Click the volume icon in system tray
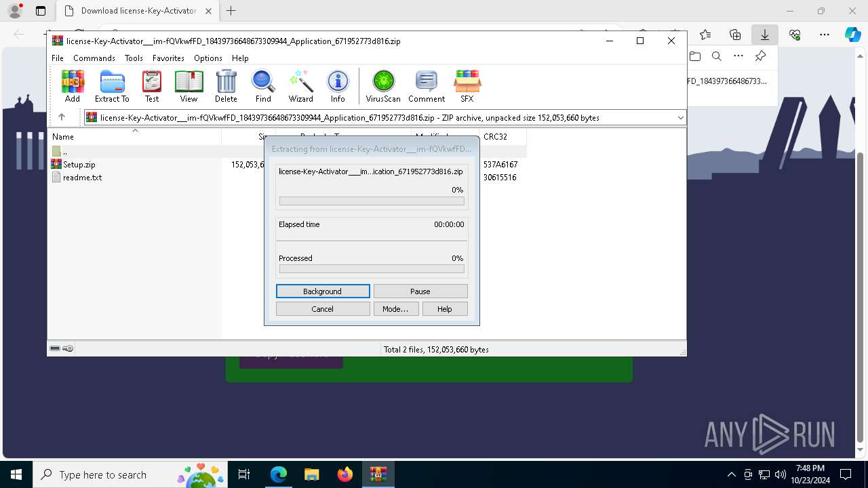Viewport: 868px width, 488px height. pos(780,474)
